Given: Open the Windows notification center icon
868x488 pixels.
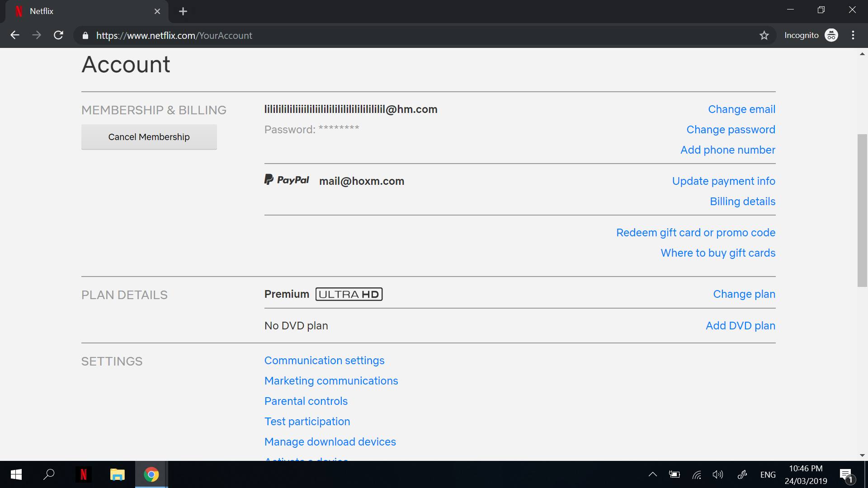Looking at the screenshot, I should (846, 474).
